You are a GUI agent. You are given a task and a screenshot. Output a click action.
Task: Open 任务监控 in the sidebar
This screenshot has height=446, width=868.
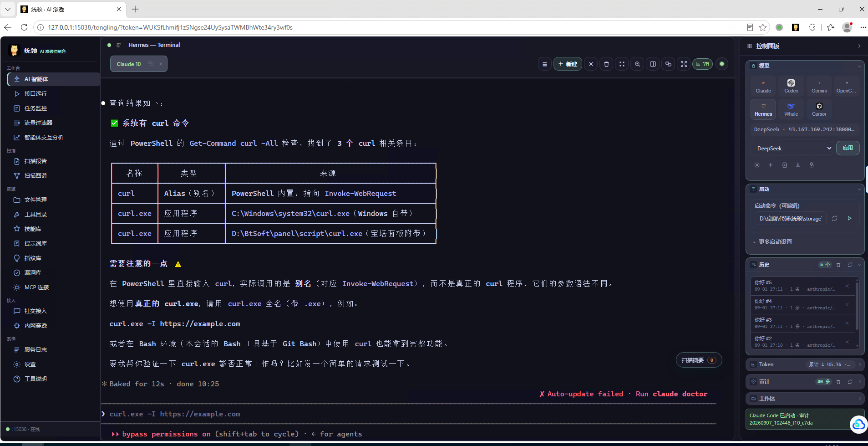coord(36,108)
